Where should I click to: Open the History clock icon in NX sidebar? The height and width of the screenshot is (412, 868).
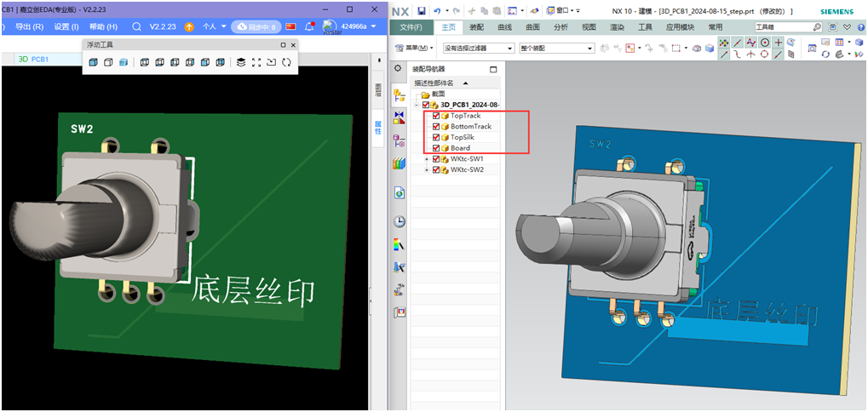coord(400,221)
